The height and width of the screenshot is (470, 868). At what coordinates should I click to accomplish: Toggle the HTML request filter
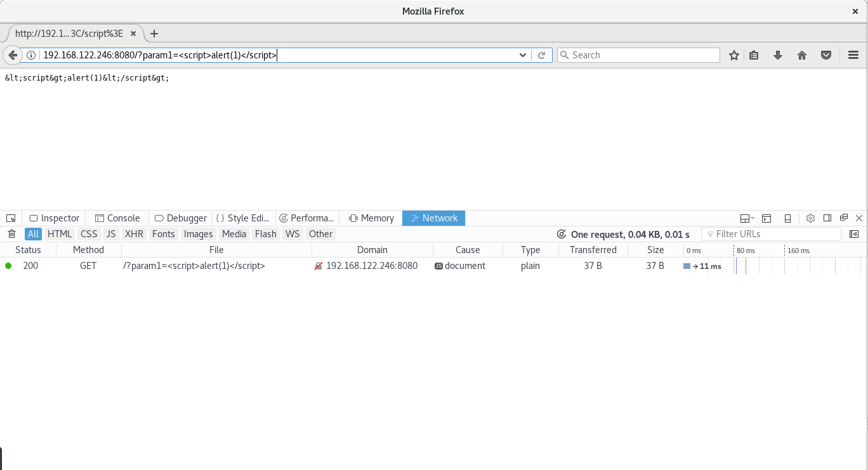coord(60,234)
